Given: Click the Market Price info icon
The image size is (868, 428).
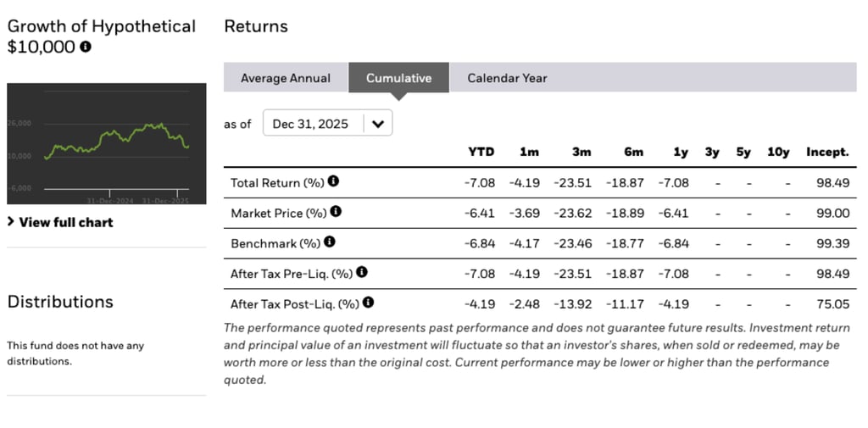Looking at the screenshot, I should point(337,212).
